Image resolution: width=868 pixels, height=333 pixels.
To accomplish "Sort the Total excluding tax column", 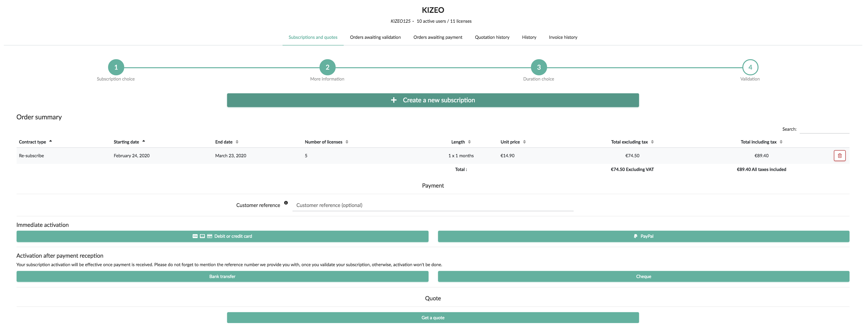I will (x=652, y=142).
